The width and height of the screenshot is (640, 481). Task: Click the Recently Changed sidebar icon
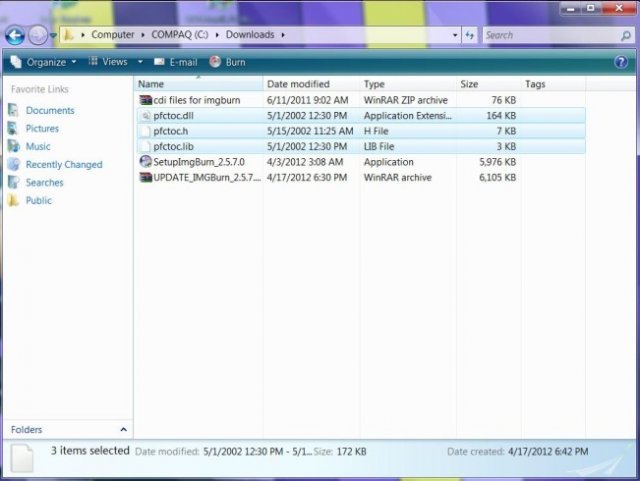[x=13, y=164]
